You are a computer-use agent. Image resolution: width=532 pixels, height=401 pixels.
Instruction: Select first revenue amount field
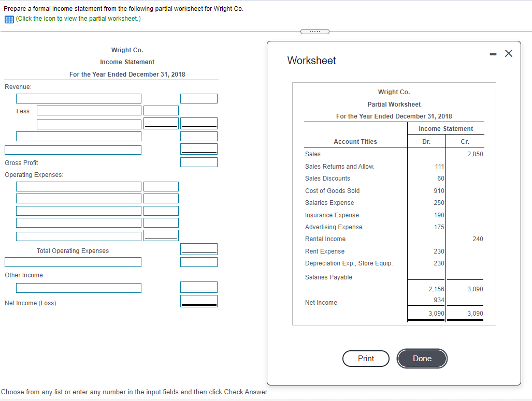[199, 99]
